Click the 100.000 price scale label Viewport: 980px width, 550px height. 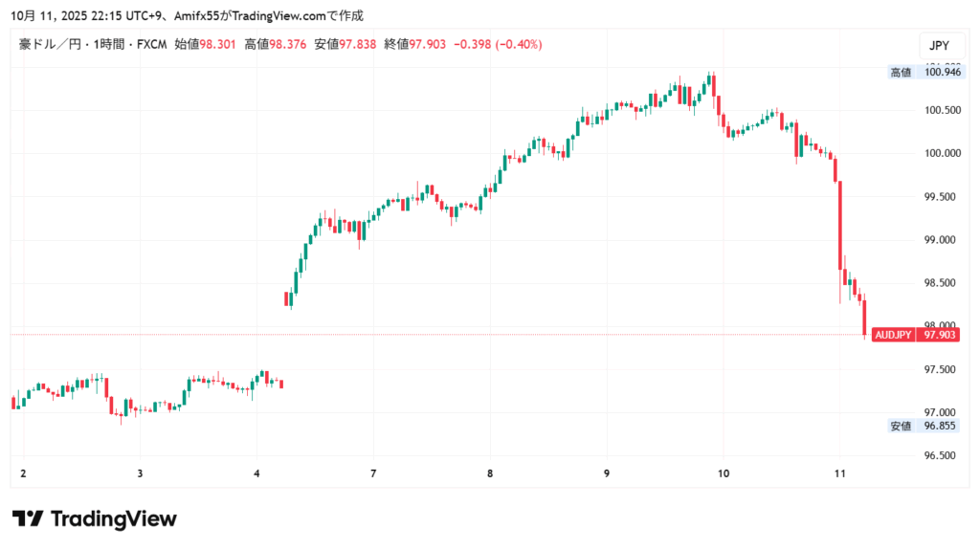coord(937,153)
